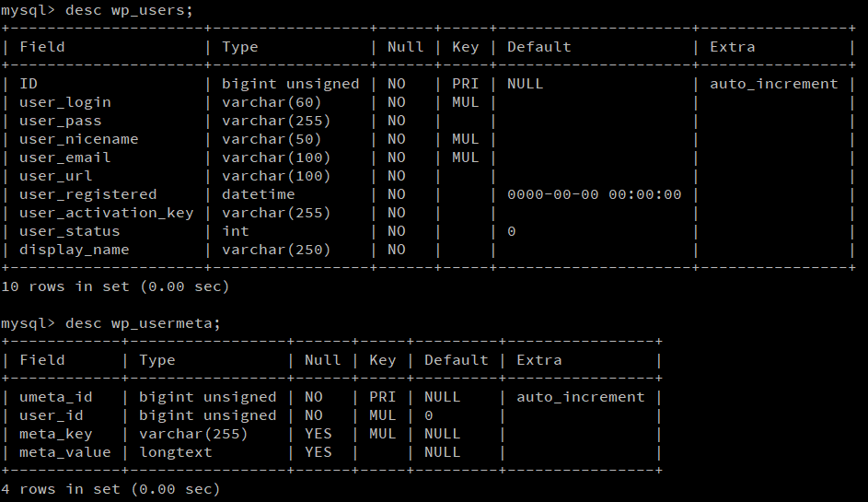Select the user_registered field name

[x=87, y=194]
